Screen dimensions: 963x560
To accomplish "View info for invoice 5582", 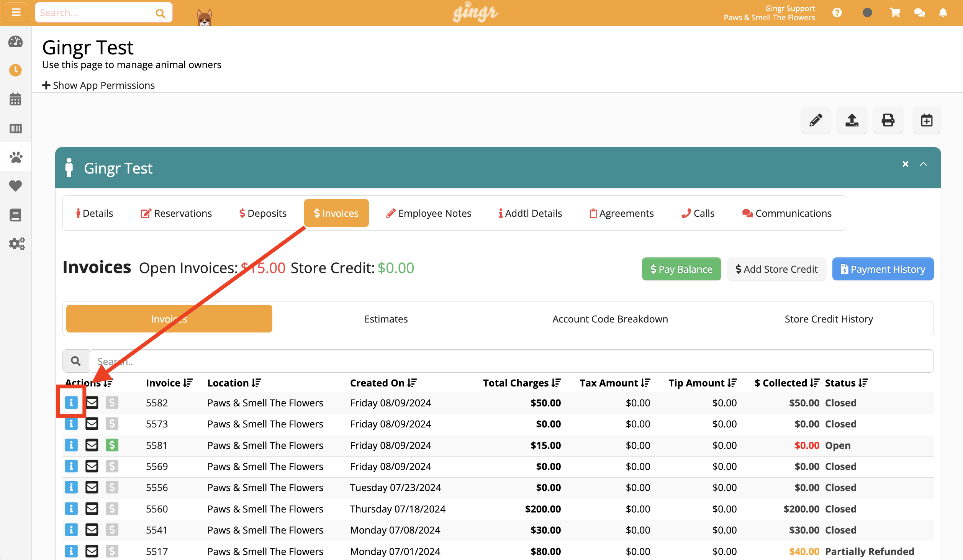I will coord(71,403).
